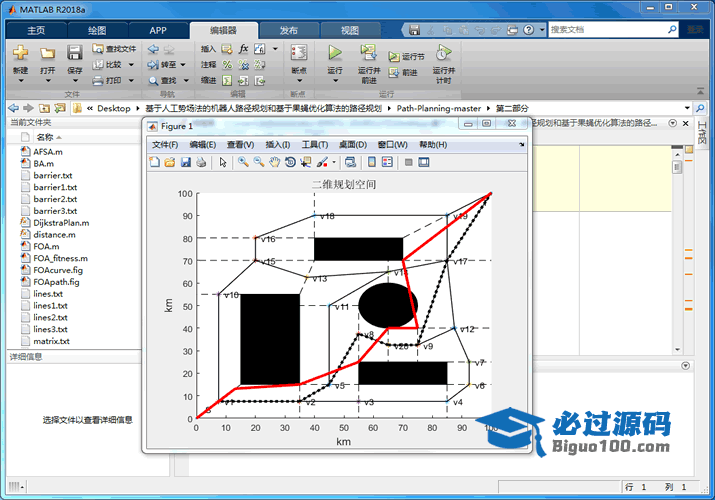This screenshot has width=715, height=500.
Task: Click the Path-Planning-master folder in the address bar
Action: [438, 108]
